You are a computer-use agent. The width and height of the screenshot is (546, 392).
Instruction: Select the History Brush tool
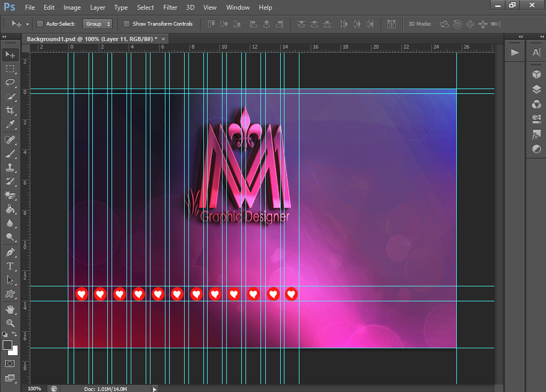point(10,181)
